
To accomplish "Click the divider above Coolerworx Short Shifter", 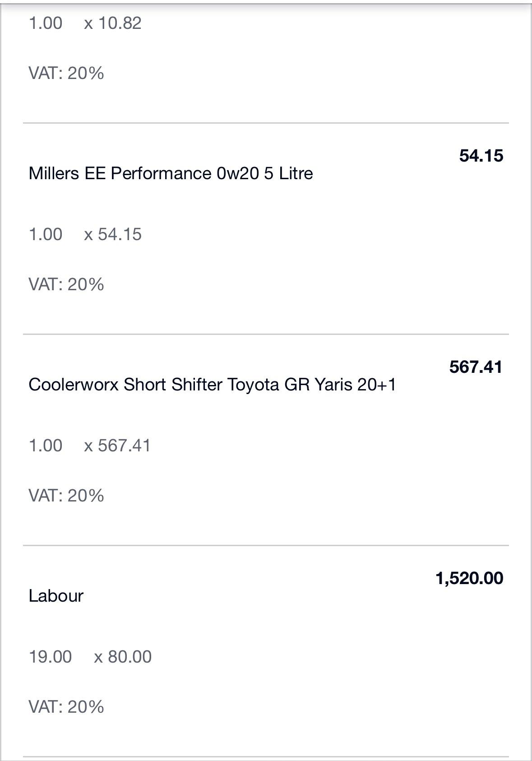I will tap(266, 334).
